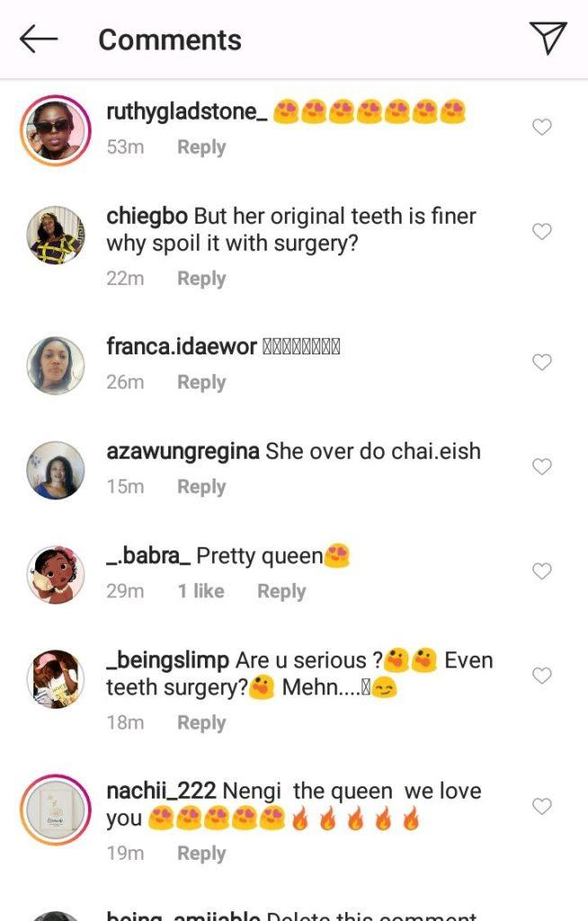Like franca.idaewor's comment heart
588x921 pixels.
[x=541, y=362]
